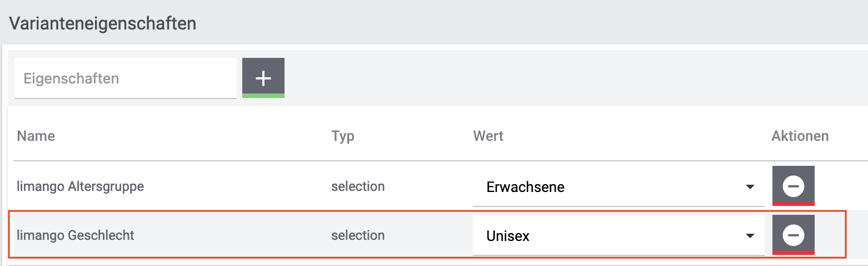The width and height of the screenshot is (868, 266).
Task: Click the Typ column header
Action: point(343,136)
